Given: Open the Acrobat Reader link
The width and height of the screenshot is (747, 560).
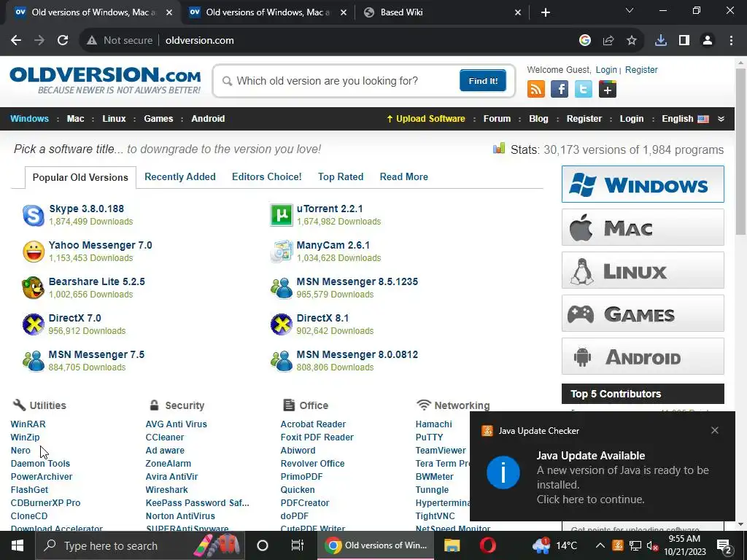Looking at the screenshot, I should pos(313,424).
